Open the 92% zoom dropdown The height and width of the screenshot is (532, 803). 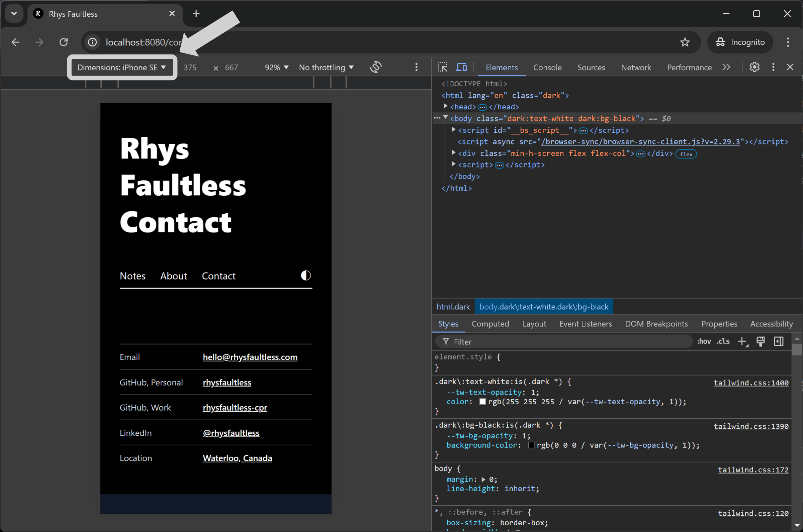click(x=277, y=67)
